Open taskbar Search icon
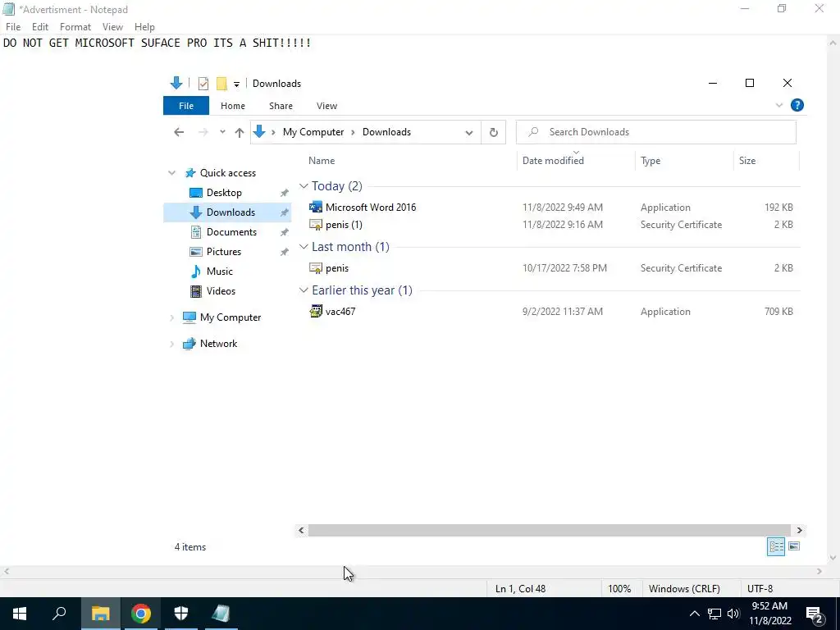 coord(59,614)
